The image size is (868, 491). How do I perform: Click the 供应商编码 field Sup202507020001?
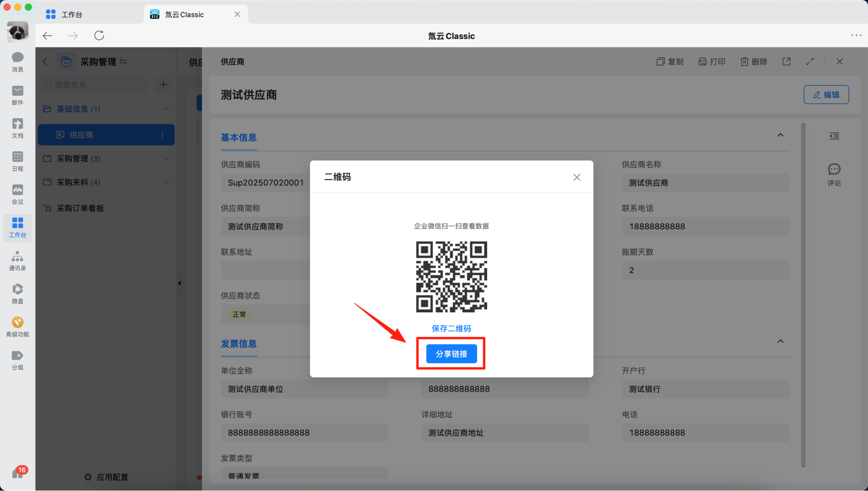pos(266,182)
